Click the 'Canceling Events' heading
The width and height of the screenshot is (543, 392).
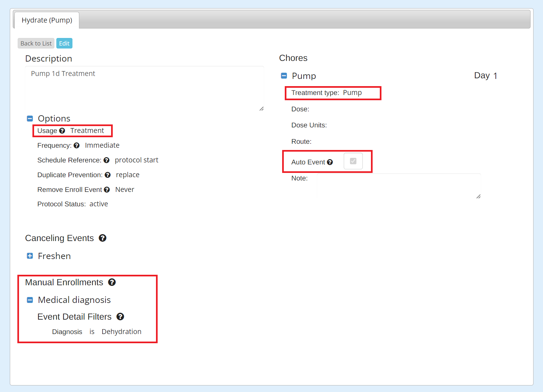(60, 238)
